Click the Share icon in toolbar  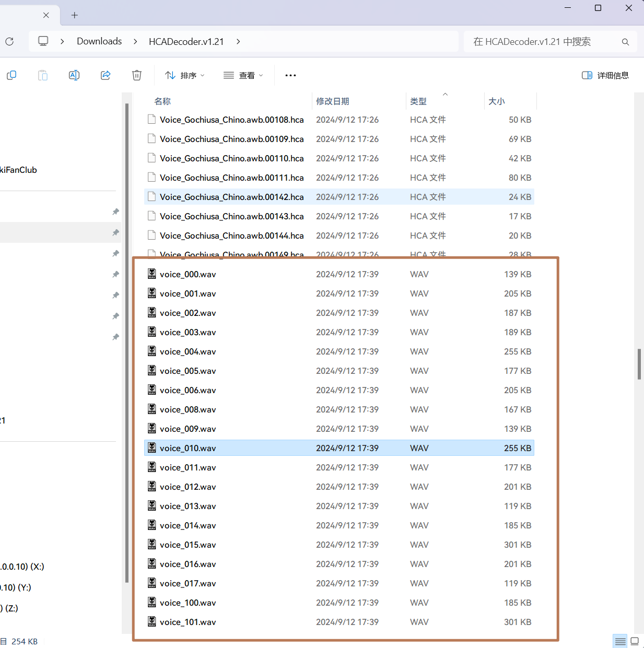coord(106,75)
